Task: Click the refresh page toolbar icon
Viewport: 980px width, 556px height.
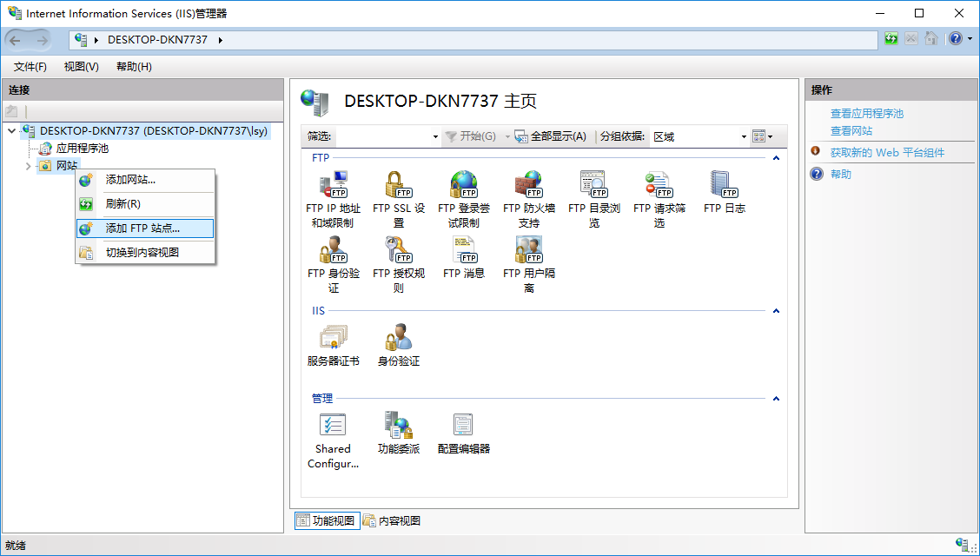Action: tap(891, 39)
